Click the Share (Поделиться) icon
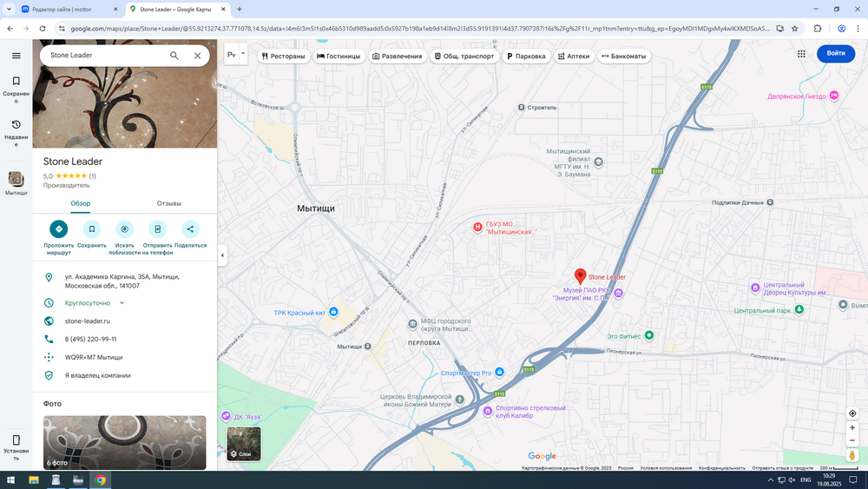 pos(190,229)
